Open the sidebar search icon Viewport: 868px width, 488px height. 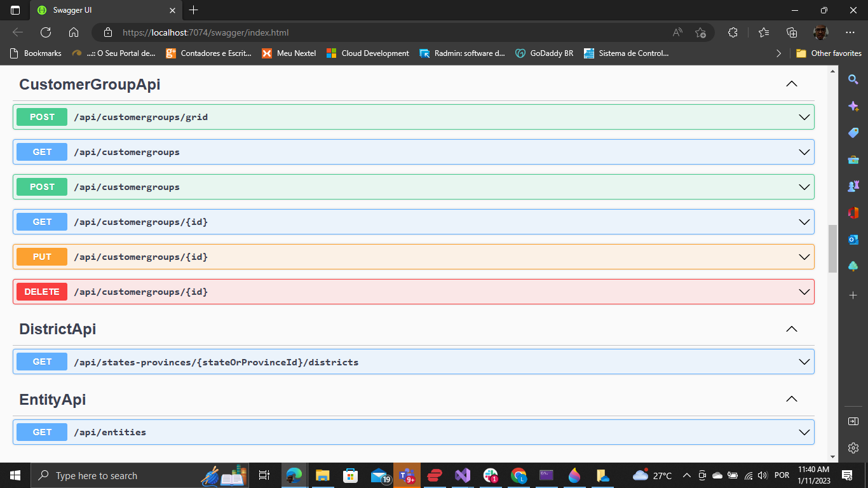point(853,79)
